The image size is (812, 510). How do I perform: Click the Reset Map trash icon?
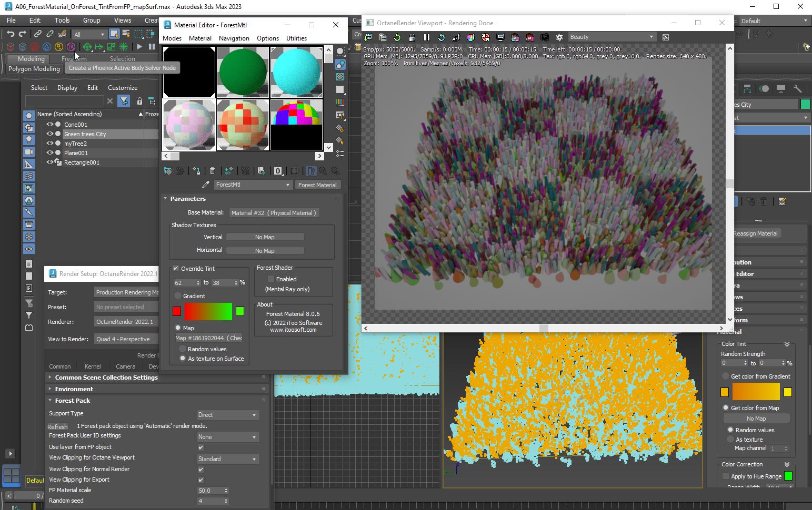(x=212, y=171)
